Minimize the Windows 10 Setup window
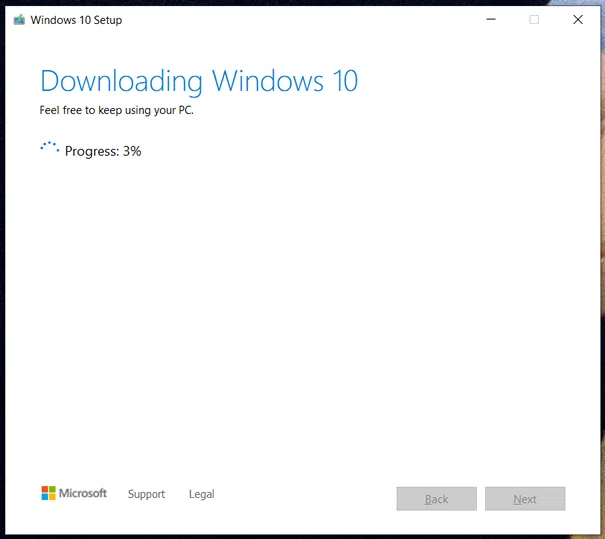605x539 pixels. 491,19
